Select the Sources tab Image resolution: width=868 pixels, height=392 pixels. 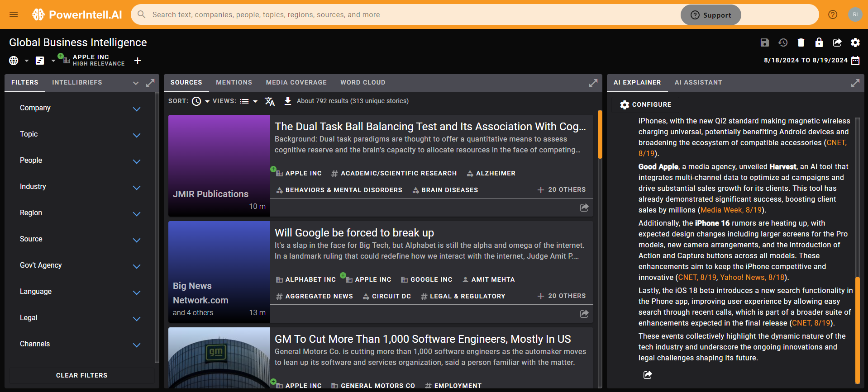[x=186, y=82]
